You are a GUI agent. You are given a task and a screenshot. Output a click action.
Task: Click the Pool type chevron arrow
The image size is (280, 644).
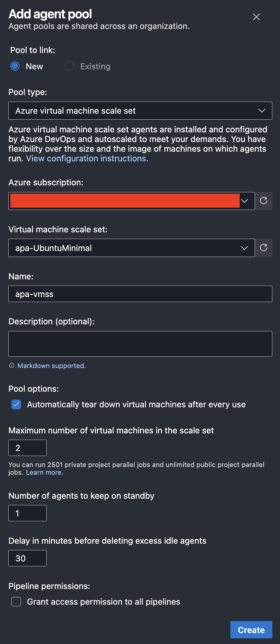pos(262,111)
